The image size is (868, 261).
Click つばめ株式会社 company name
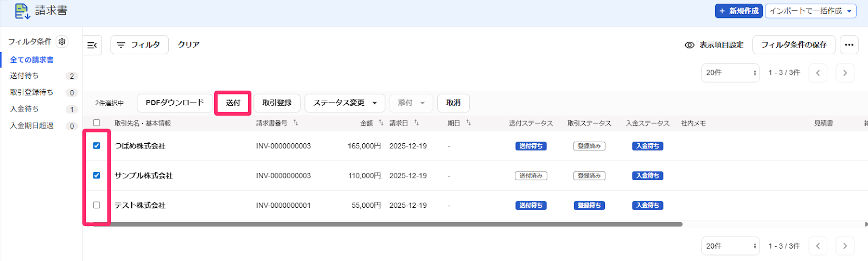tap(140, 146)
